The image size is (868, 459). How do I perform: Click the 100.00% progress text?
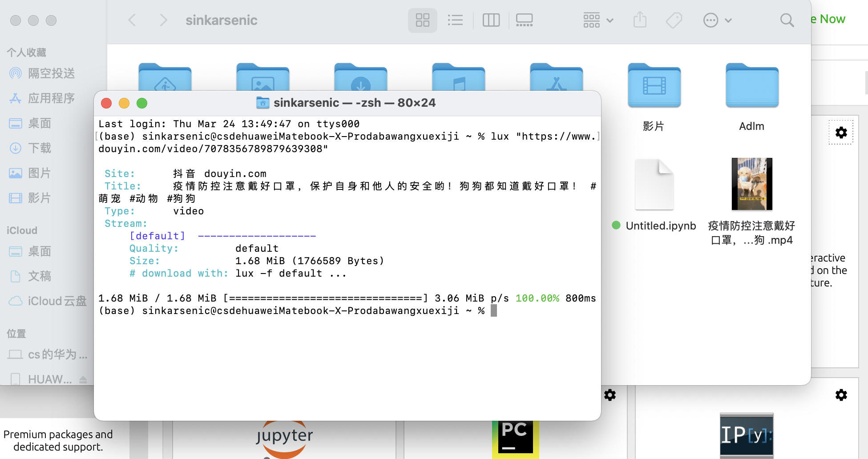click(537, 298)
